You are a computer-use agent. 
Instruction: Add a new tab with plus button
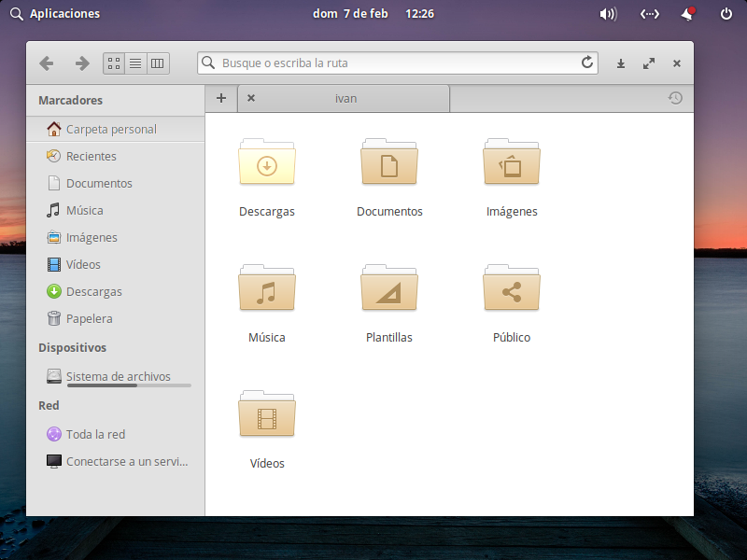(221, 98)
